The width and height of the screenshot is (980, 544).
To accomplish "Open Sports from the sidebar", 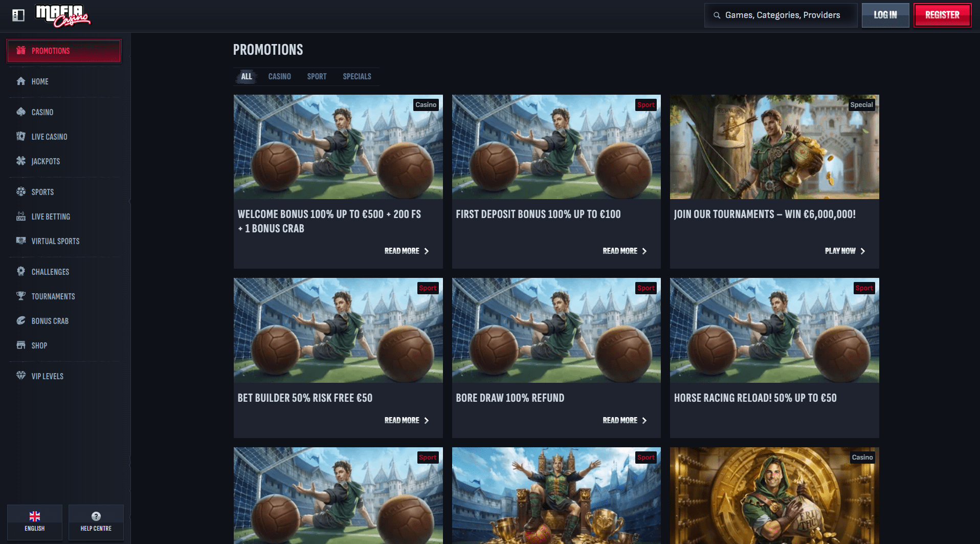I will click(x=64, y=192).
